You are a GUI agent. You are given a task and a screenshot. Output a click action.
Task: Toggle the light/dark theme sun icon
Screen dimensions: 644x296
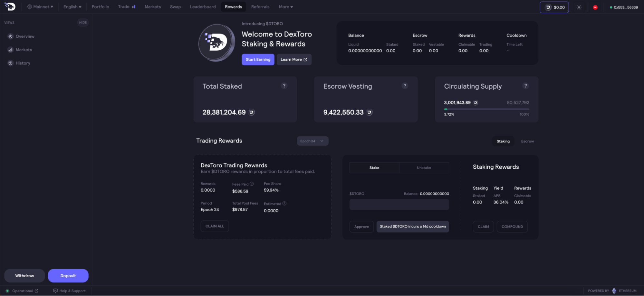click(x=579, y=7)
